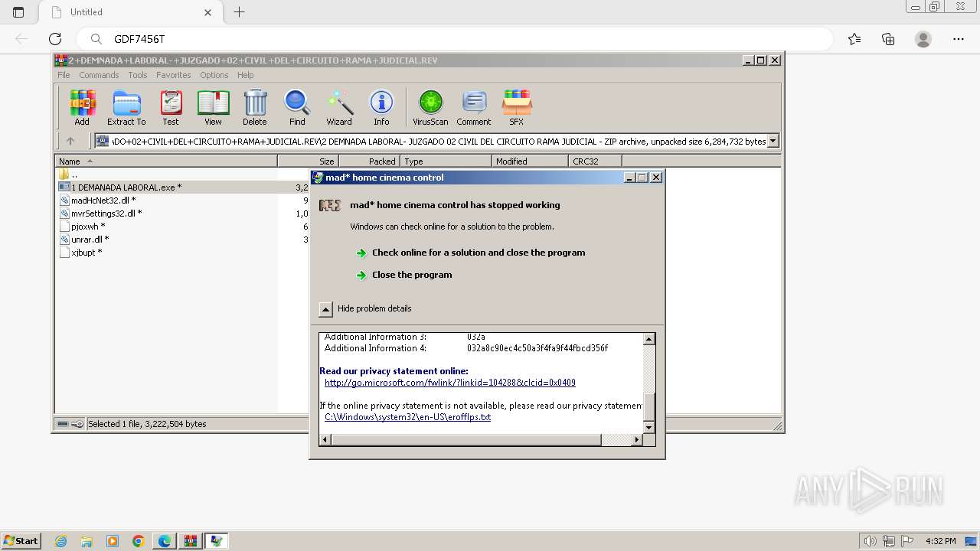Image resolution: width=980 pixels, height=551 pixels.
Task: Close the Untitled browser tab
Action: click(x=208, y=12)
